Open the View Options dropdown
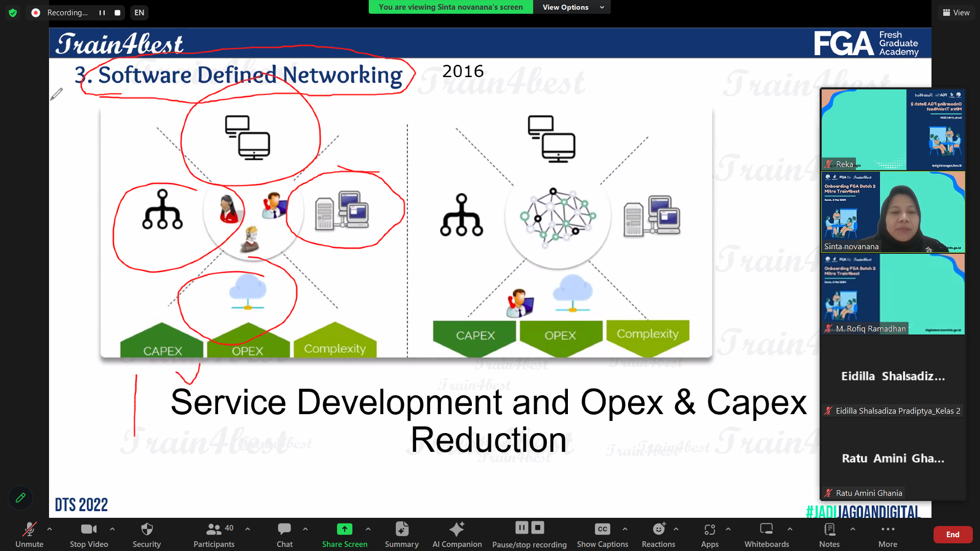Image resolution: width=980 pixels, height=551 pixels. pos(572,7)
